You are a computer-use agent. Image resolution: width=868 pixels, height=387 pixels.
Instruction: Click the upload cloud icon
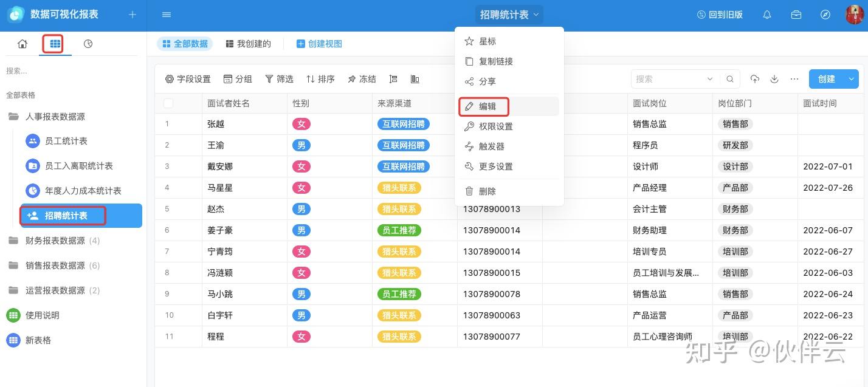(x=755, y=79)
